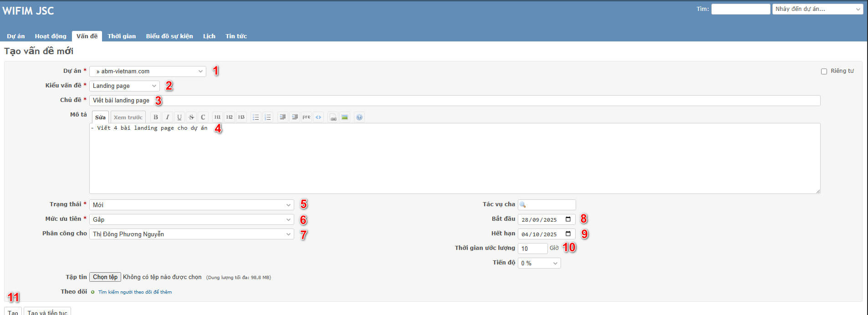868x315 pixels.
Task: Insert H2 heading in description
Action: click(229, 117)
